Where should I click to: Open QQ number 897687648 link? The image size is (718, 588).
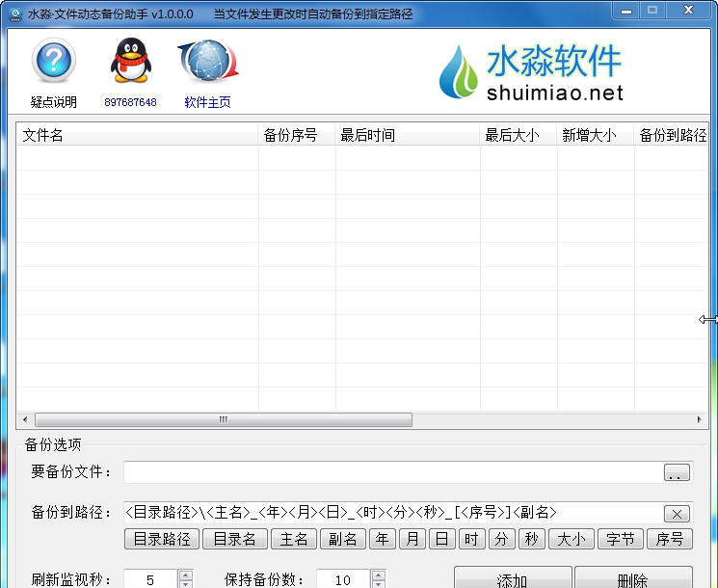[130, 102]
